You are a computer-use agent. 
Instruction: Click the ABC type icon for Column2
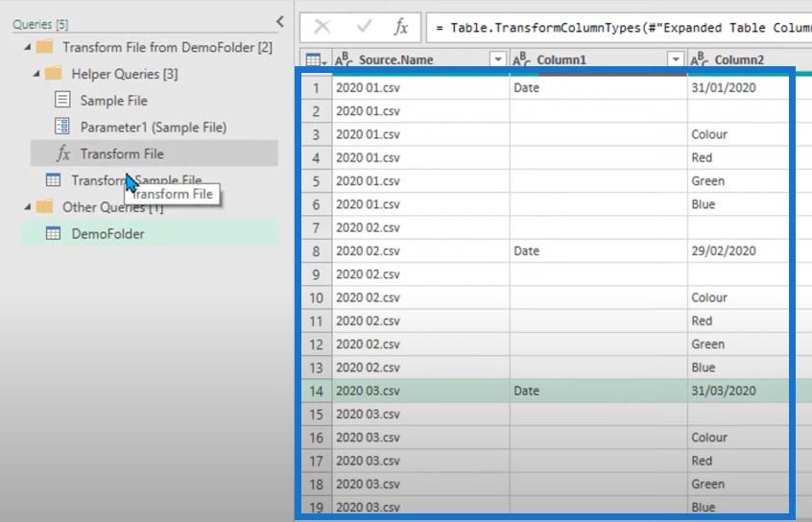(x=700, y=59)
